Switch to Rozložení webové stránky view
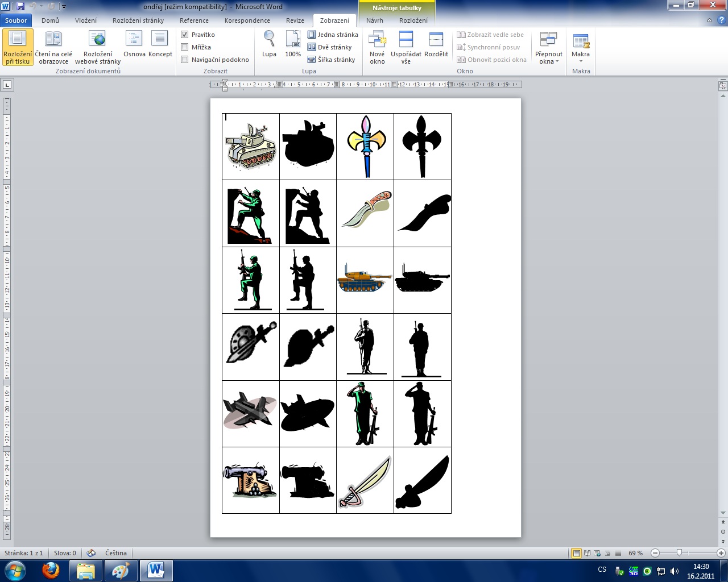This screenshot has height=582, width=728. [98, 48]
